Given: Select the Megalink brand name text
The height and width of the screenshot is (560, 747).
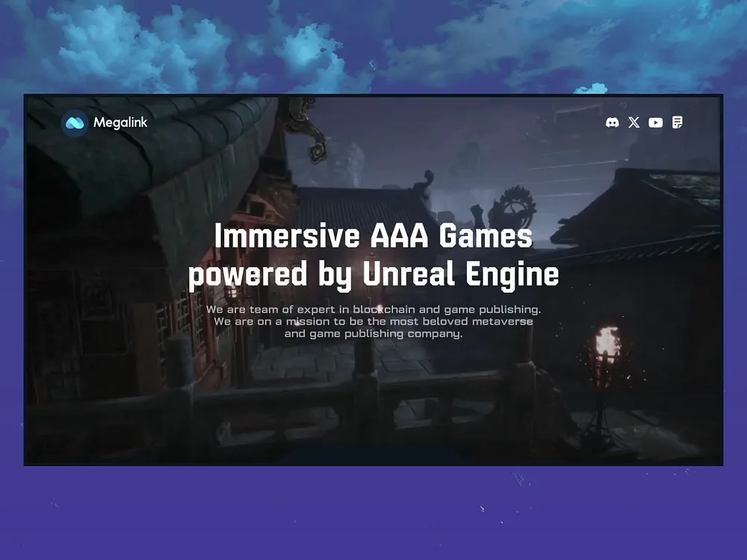Looking at the screenshot, I should click(121, 122).
